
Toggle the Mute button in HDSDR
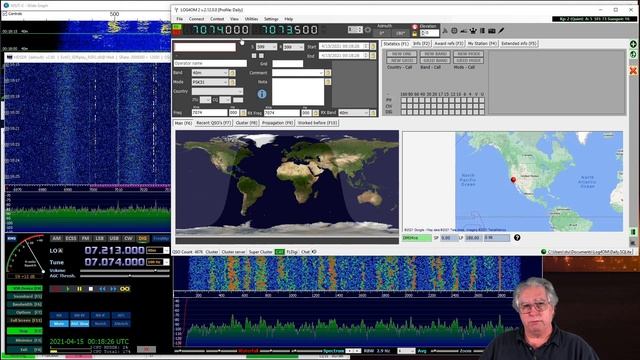pyautogui.click(x=59, y=324)
